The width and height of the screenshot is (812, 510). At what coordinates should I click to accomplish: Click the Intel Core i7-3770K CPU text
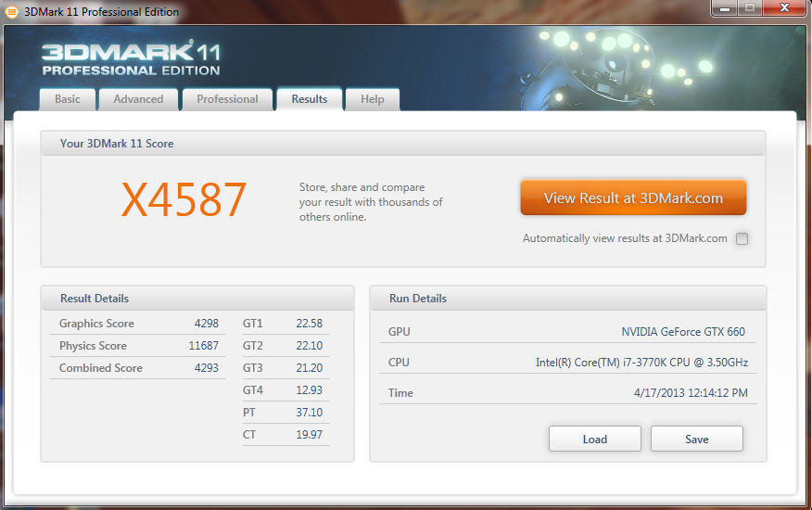tap(641, 363)
